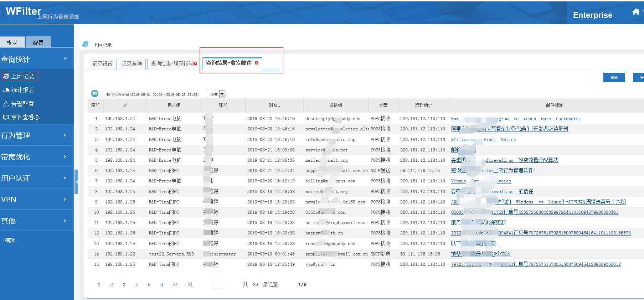The width and height of the screenshot is (644, 300).
Task: Collapse the 查询统计 section chevron
Action: click(65, 58)
